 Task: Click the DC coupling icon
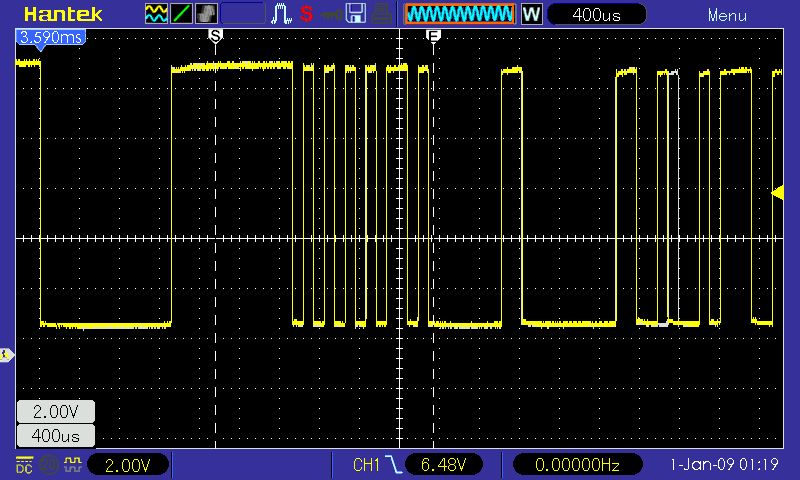tap(24, 465)
